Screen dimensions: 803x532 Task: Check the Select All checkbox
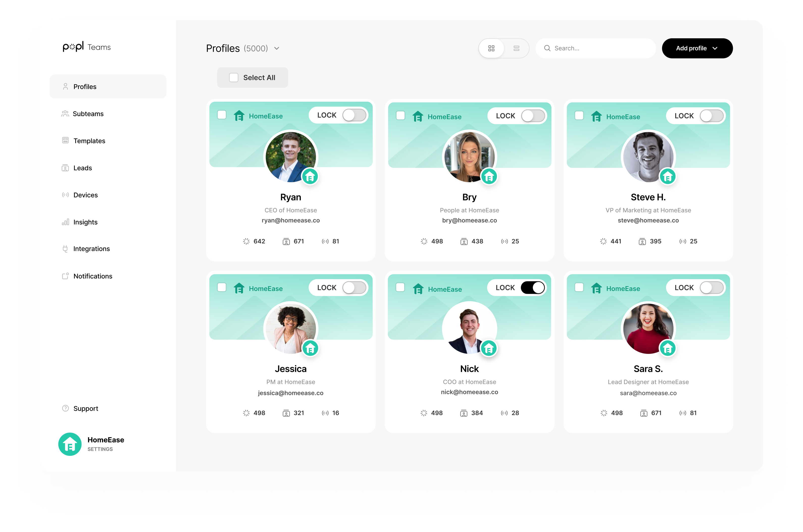(234, 78)
